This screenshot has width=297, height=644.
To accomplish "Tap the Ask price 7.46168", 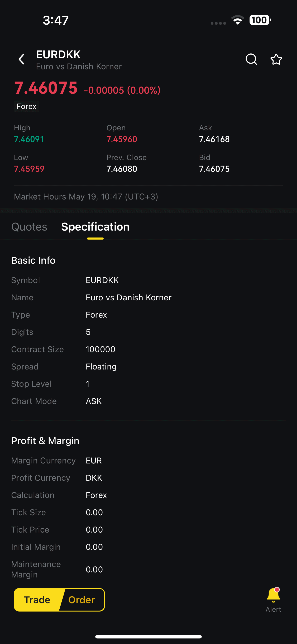I will (x=214, y=139).
